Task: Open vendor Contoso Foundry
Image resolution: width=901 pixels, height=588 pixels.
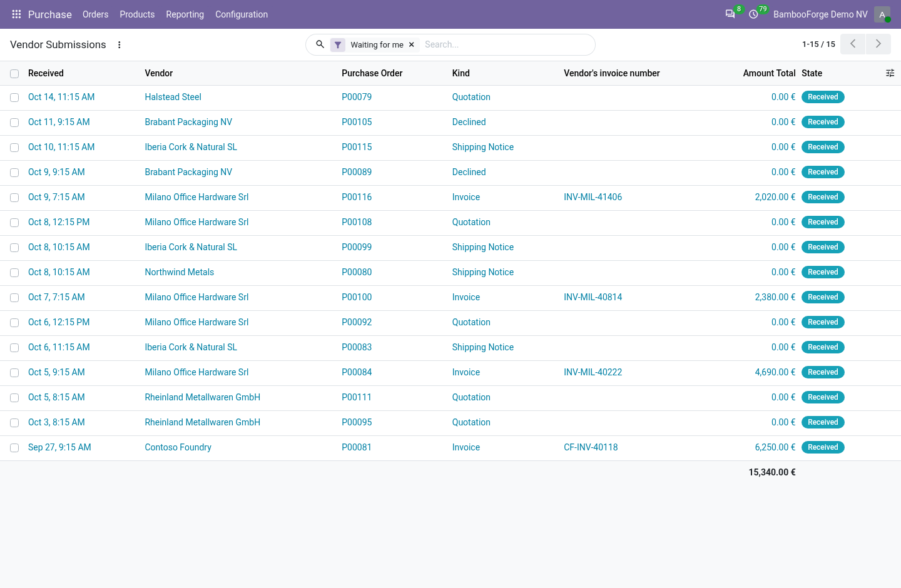Action: [178, 447]
